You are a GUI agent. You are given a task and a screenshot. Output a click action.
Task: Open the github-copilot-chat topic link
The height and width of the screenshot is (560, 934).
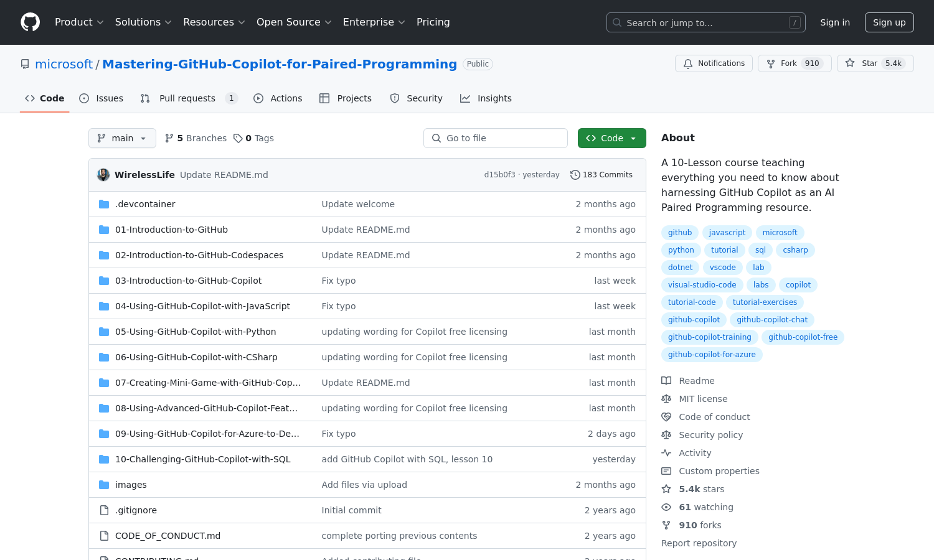pos(772,319)
